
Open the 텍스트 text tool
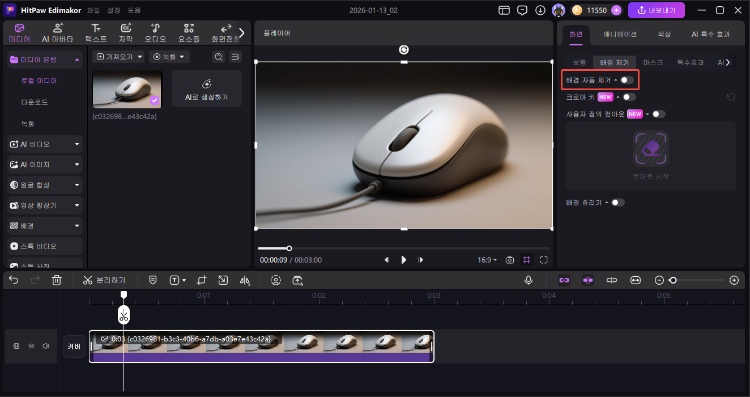(x=96, y=33)
